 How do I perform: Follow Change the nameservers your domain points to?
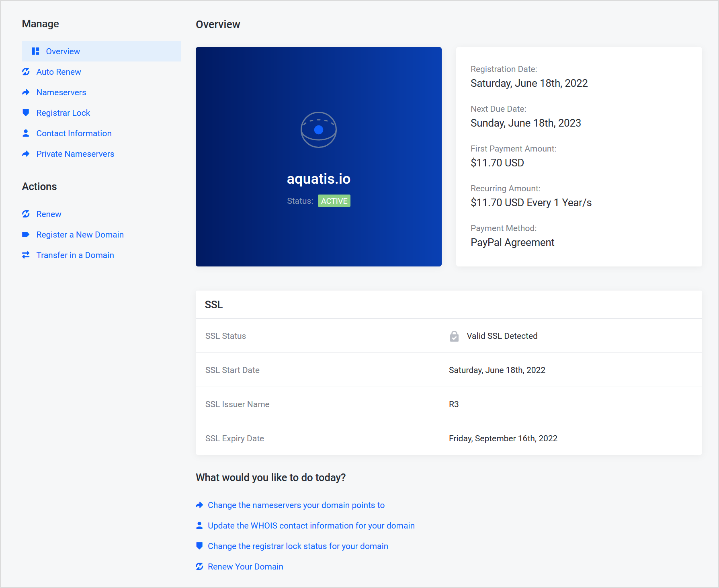[x=296, y=505]
